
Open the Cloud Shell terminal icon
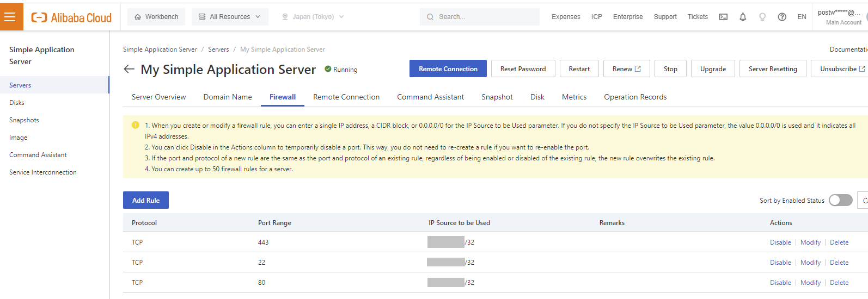point(723,17)
